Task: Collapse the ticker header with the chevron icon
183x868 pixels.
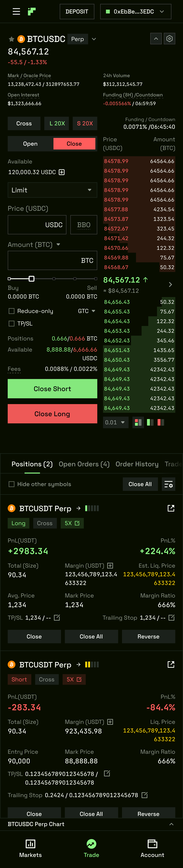Action: (156, 38)
